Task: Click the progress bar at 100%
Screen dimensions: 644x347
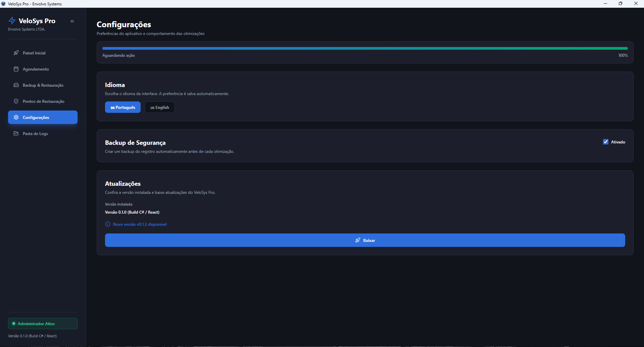Action: point(365,48)
